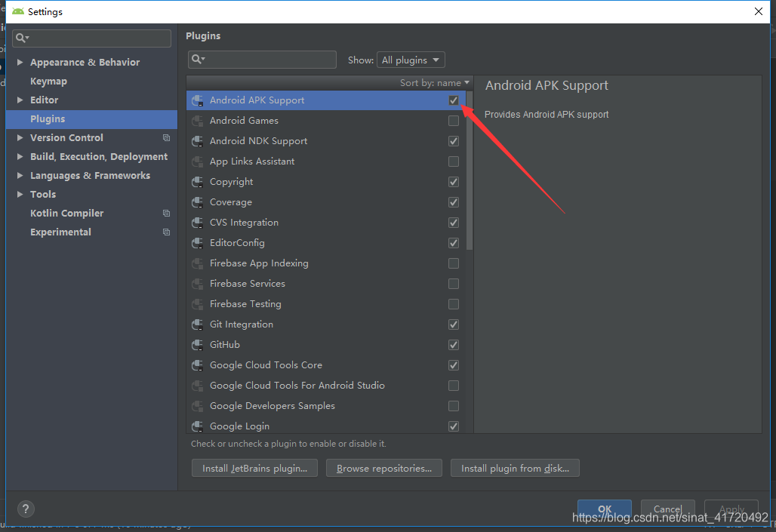Enable the Android Games plugin checkbox
Image resolution: width=776 pixels, height=532 pixels.
click(454, 121)
